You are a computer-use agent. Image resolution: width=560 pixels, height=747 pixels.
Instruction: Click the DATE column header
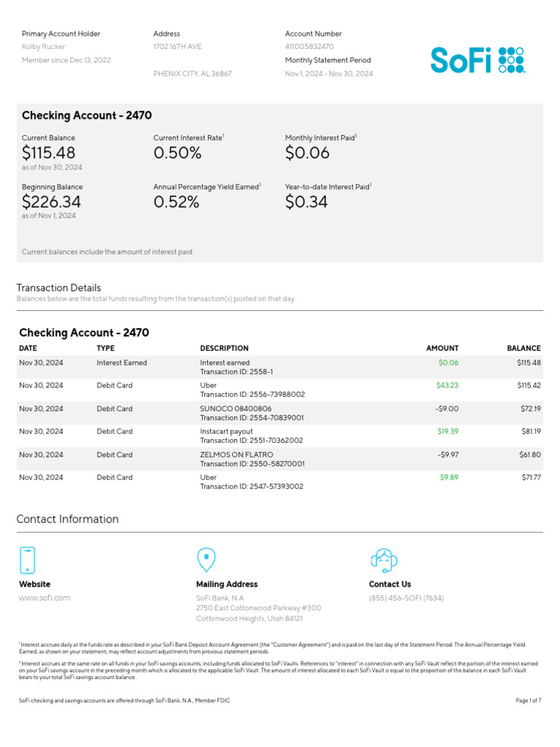[x=28, y=348]
